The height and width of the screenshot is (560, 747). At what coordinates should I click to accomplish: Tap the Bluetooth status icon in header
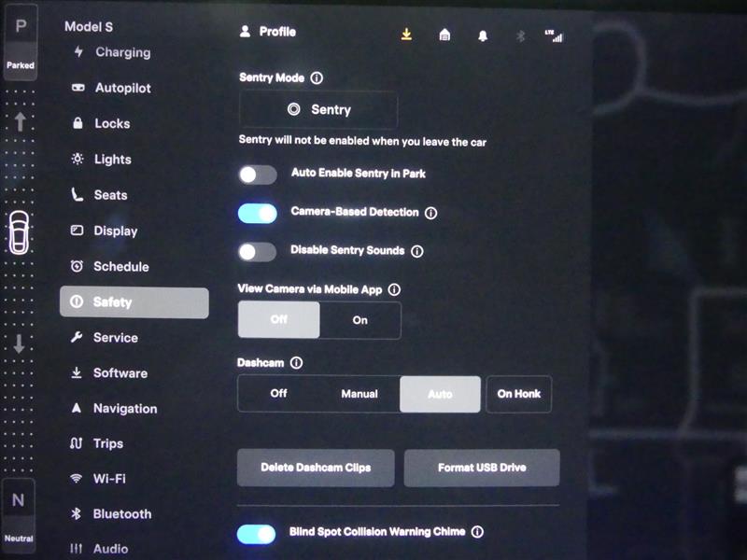tap(521, 35)
